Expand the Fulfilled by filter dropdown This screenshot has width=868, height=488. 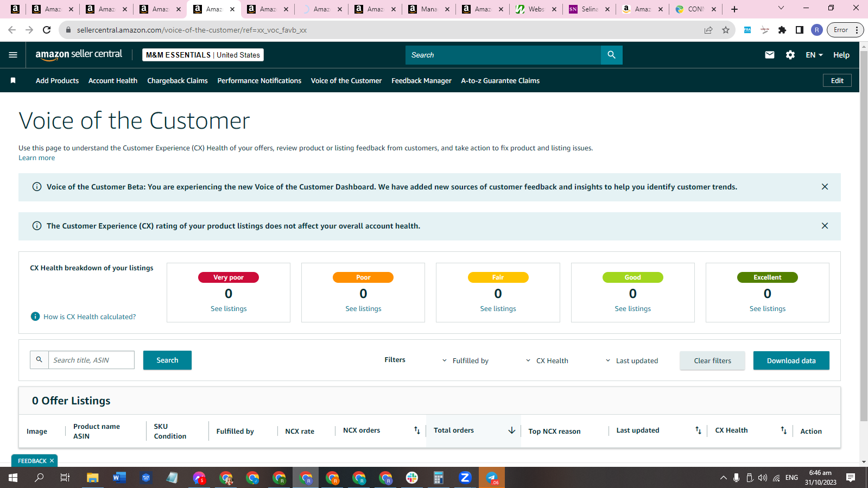point(465,360)
